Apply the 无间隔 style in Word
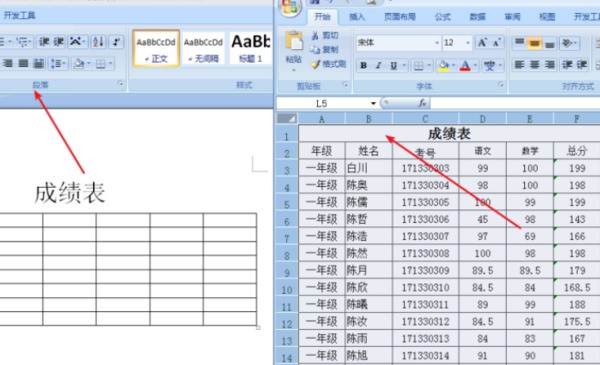The width and height of the screenshot is (600, 365). (203, 49)
